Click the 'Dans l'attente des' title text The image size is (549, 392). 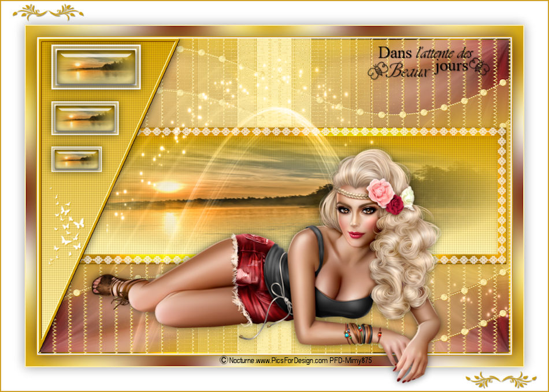[x=425, y=53]
